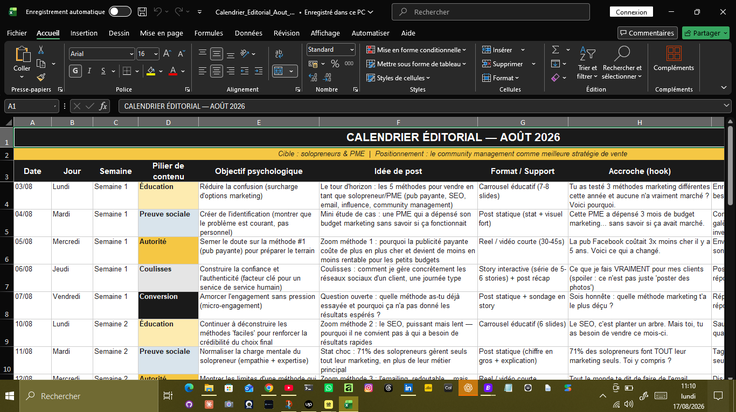Switch to the Affichage tab
Viewport: 736px width, 412px height.
[x=325, y=33]
